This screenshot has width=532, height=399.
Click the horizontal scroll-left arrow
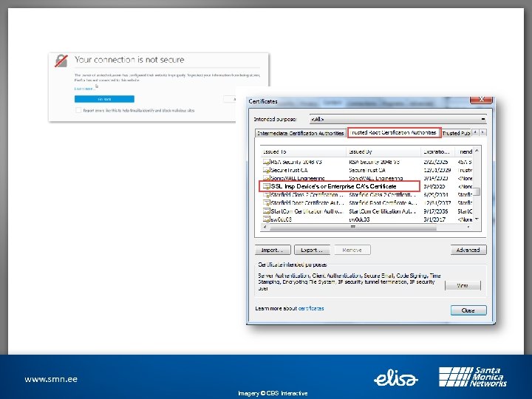265,227
